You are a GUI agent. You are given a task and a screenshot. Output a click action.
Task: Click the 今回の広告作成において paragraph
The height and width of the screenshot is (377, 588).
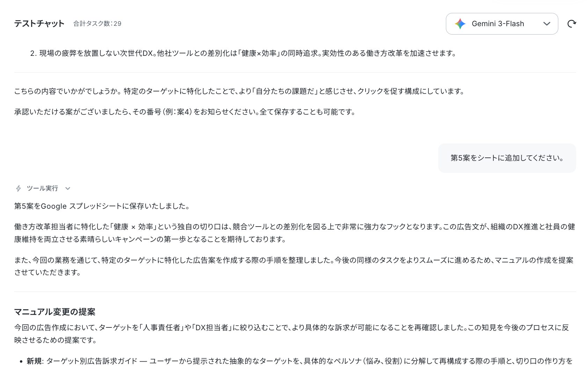click(292, 334)
